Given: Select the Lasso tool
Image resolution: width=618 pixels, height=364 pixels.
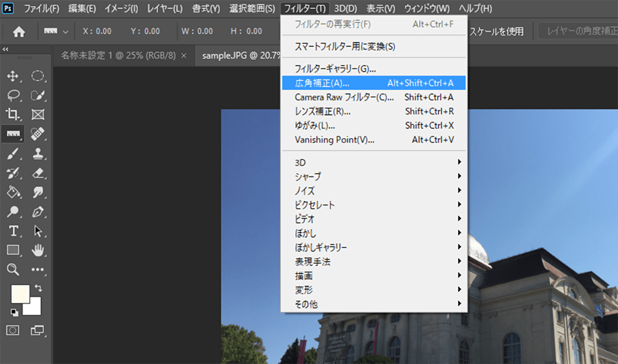Looking at the screenshot, I should point(13,95).
